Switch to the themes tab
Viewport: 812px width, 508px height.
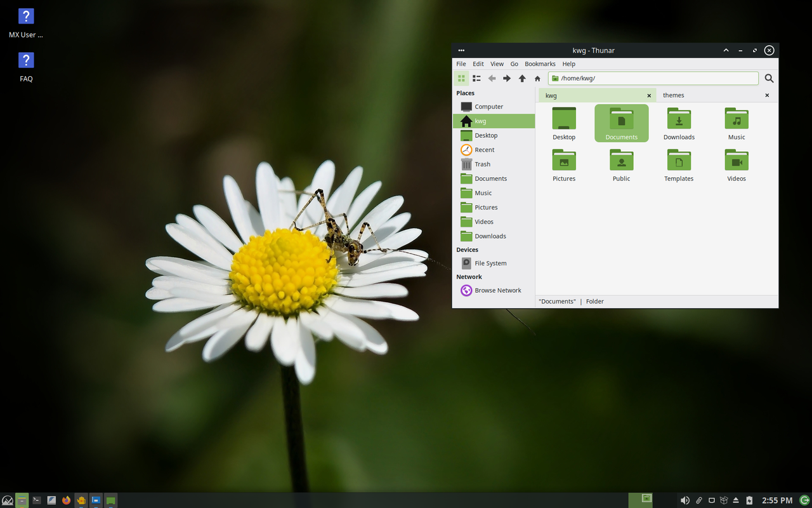click(x=673, y=95)
